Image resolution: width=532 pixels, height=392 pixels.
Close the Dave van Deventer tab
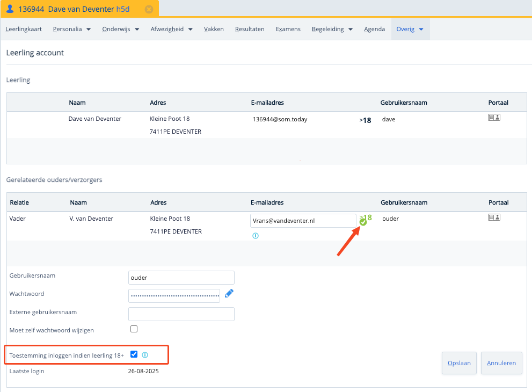tap(149, 9)
